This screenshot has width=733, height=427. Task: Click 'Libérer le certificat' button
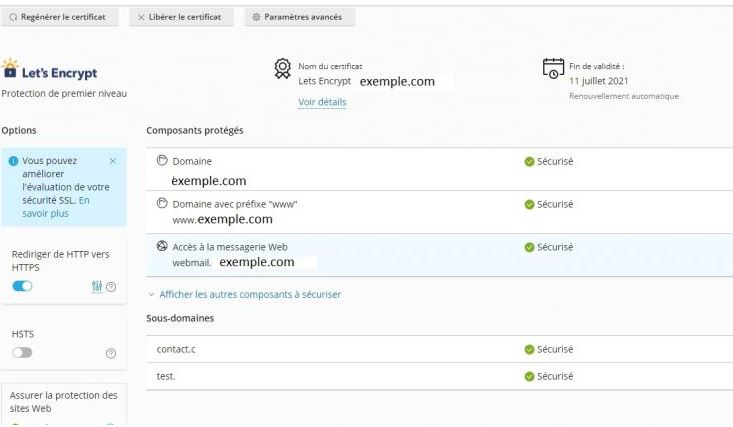tap(180, 18)
